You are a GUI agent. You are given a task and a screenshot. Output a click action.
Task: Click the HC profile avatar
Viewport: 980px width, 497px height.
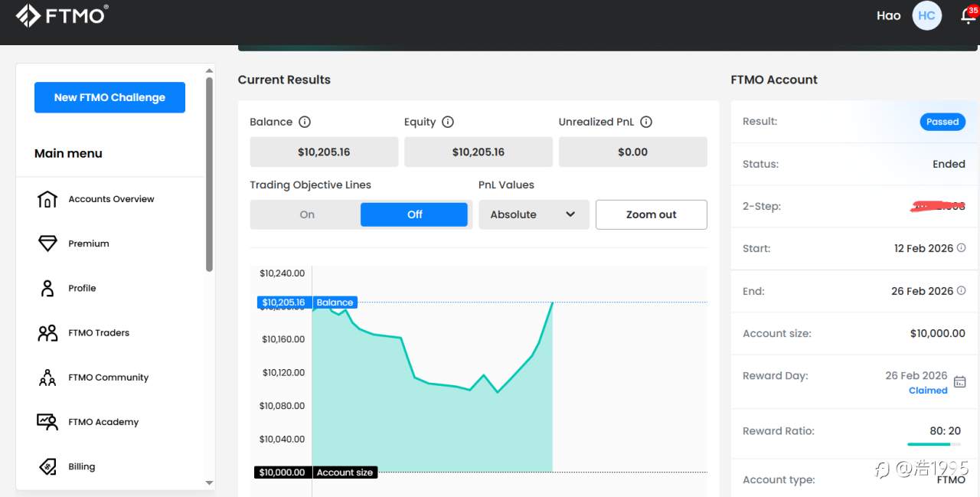(926, 15)
